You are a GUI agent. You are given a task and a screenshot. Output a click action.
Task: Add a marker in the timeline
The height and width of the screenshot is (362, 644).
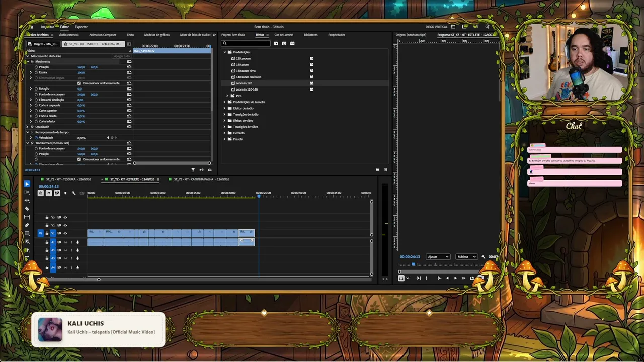pyautogui.click(x=65, y=193)
